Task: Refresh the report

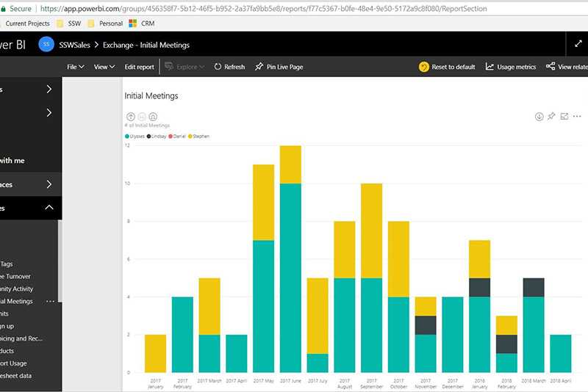Action: point(229,67)
